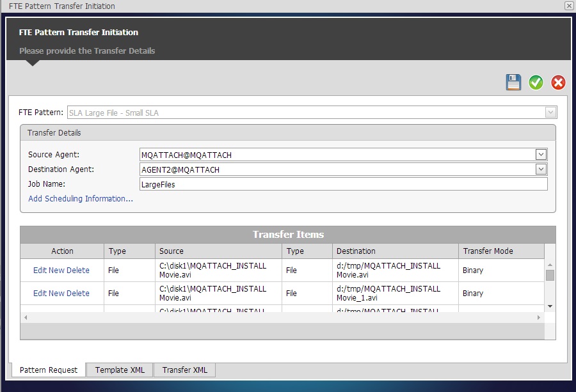Open the Destination Agent dropdown
Image resolution: width=576 pixels, height=392 pixels.
point(541,169)
